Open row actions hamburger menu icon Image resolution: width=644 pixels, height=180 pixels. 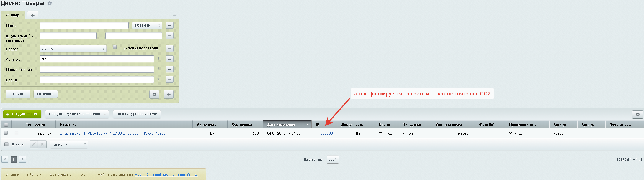click(x=17, y=133)
